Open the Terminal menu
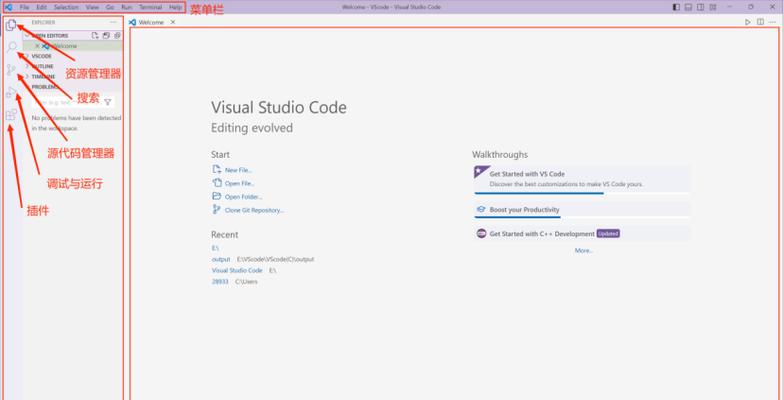The image size is (783, 400). click(x=150, y=7)
